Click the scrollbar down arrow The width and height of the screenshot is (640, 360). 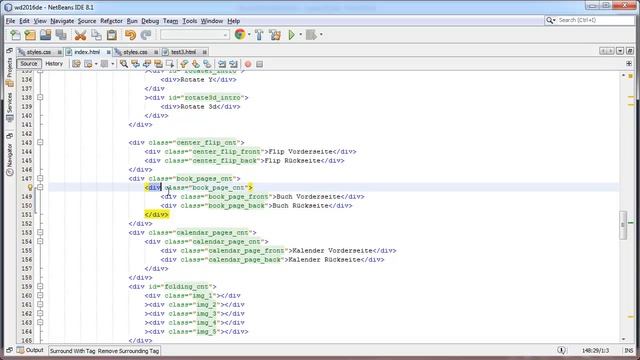623,339
